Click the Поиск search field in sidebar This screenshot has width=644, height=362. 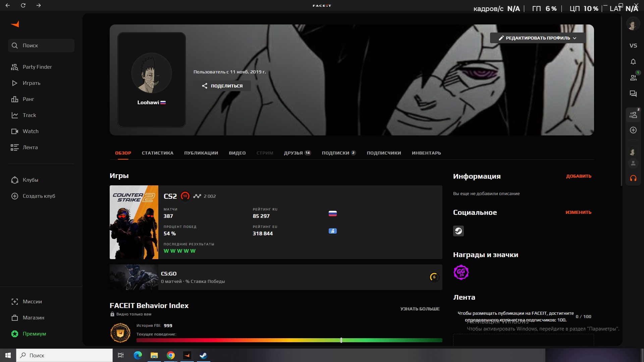(x=41, y=46)
